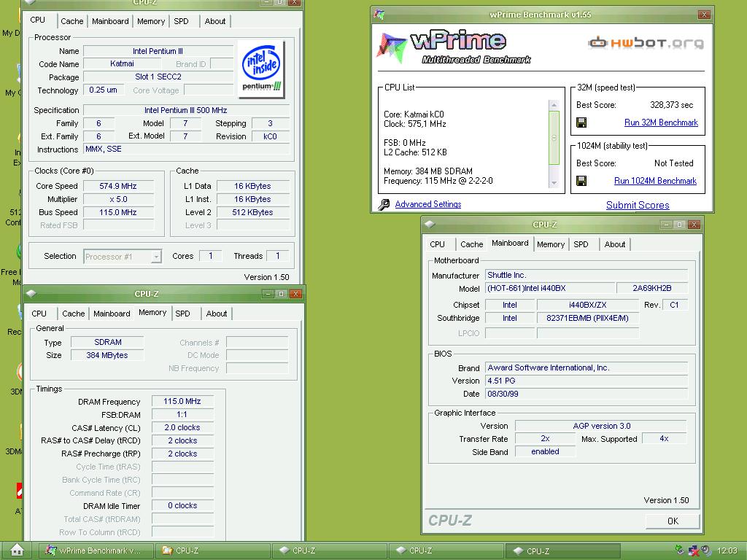This screenshot has height=560, width=747.
Task: Open Memory tab in top-left CPU-Z window
Action: coord(151,21)
